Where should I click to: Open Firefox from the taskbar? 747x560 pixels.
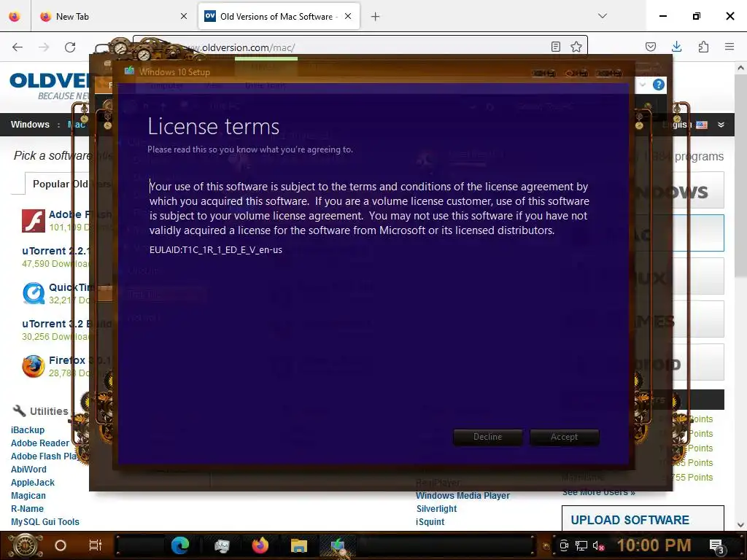[260, 545]
